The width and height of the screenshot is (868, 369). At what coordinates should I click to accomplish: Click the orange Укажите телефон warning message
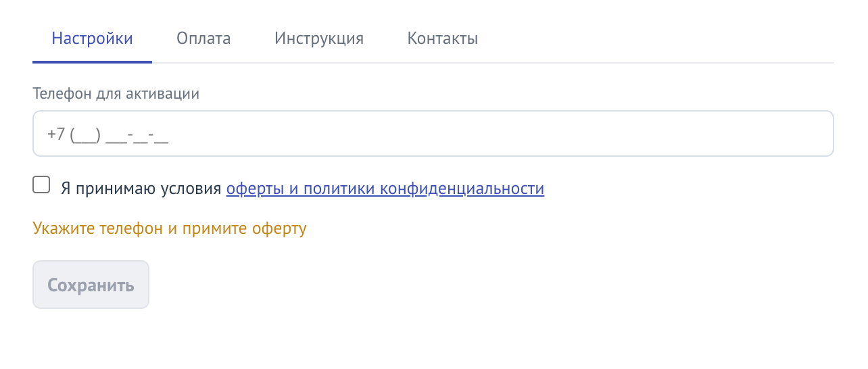coord(170,228)
